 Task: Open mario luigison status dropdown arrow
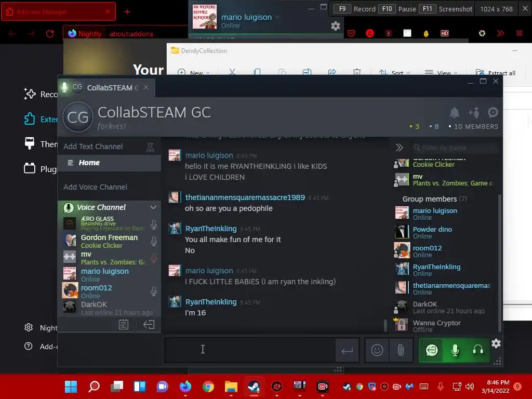[x=277, y=17]
